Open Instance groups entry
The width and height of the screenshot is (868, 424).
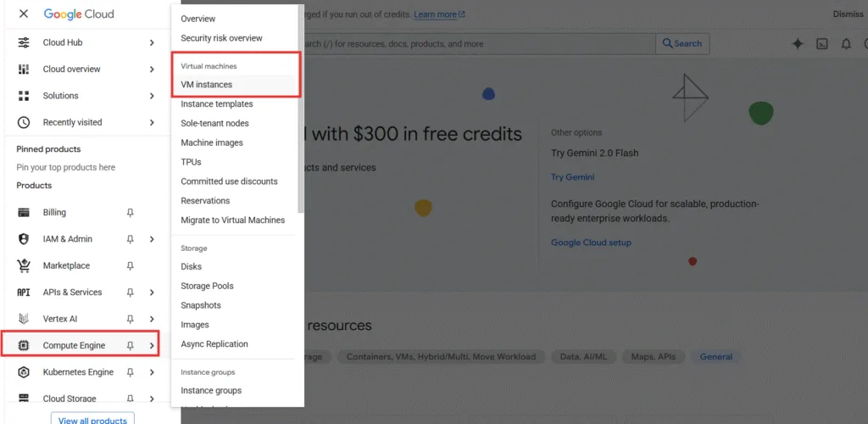[x=211, y=391]
